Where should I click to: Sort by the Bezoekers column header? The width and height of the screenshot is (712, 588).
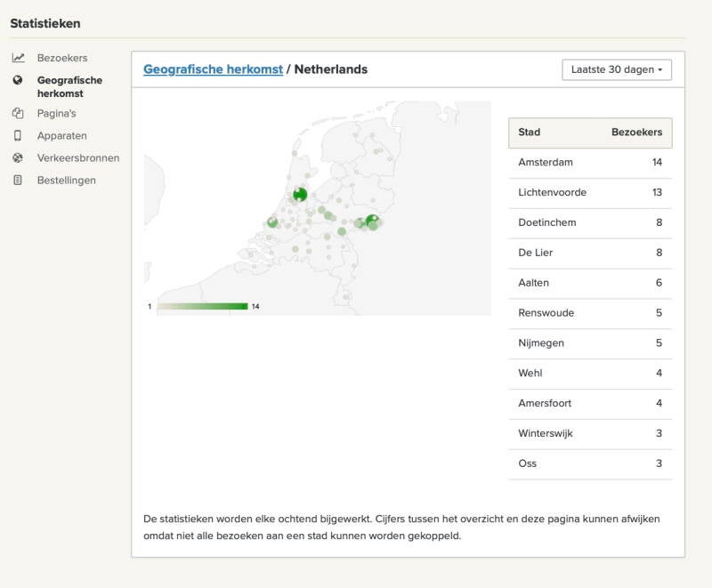pyautogui.click(x=636, y=132)
